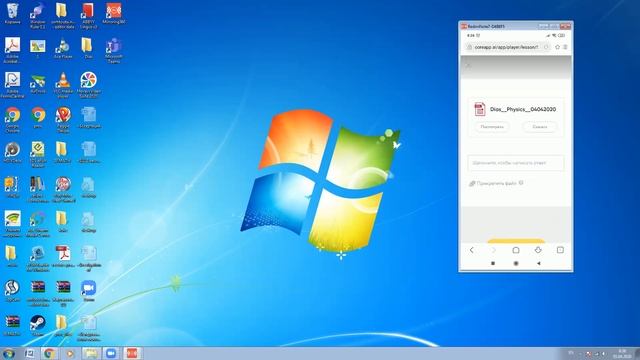Go forward in the phone browser
640x360 pixels.
point(493,250)
